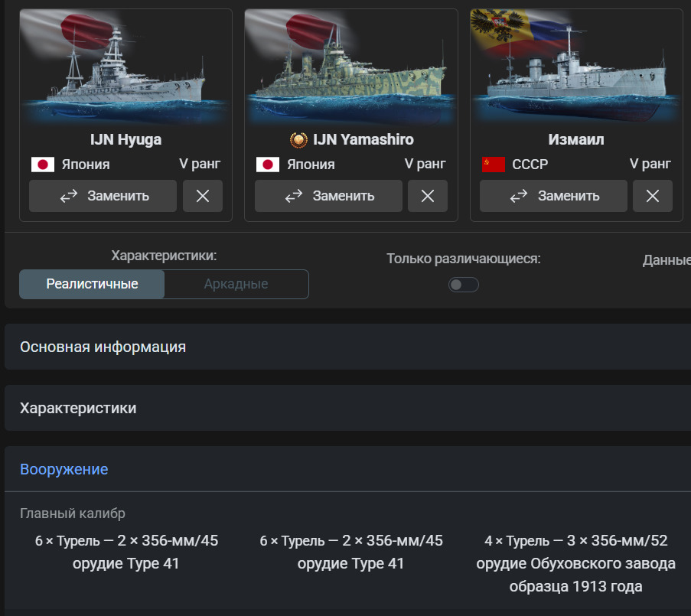Click the Japan flag icon under IJN Yamashiro

[267, 165]
